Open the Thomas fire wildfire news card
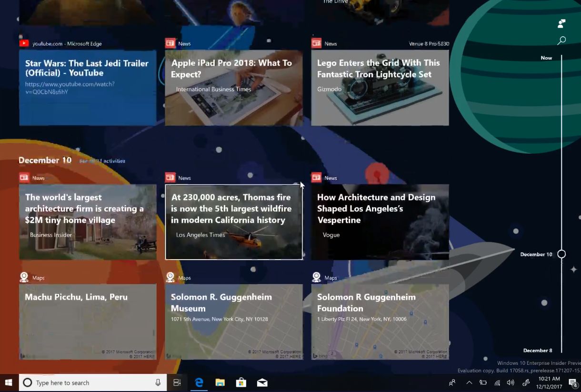581x392 pixels. pyautogui.click(x=234, y=222)
